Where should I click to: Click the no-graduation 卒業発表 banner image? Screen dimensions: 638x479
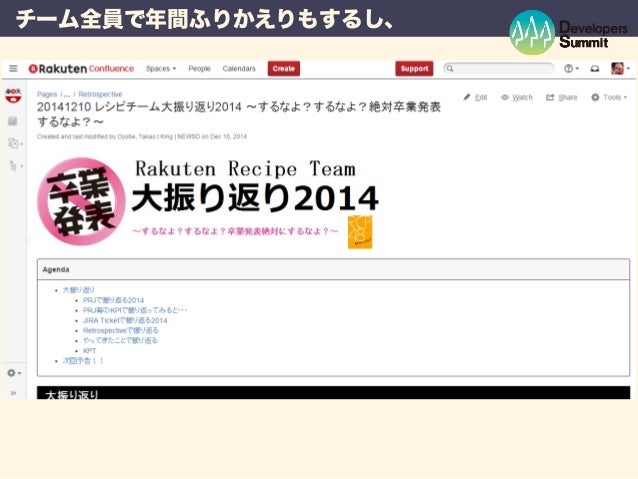coord(81,201)
